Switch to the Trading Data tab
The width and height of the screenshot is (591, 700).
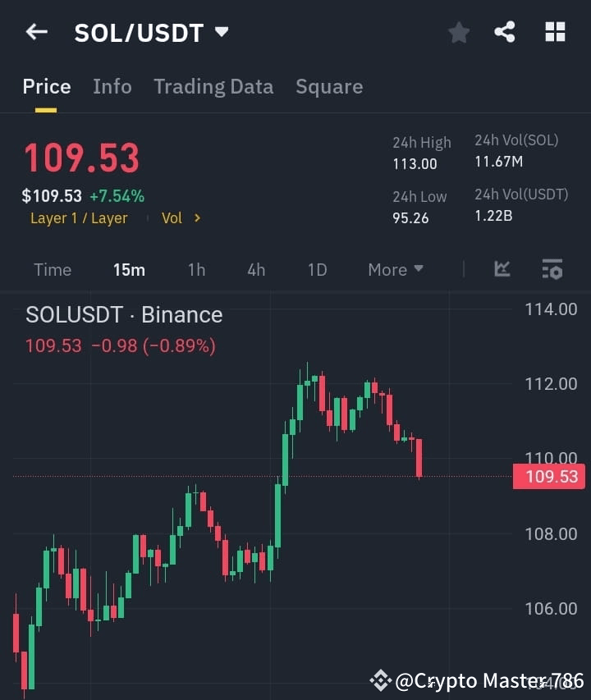pyautogui.click(x=213, y=86)
